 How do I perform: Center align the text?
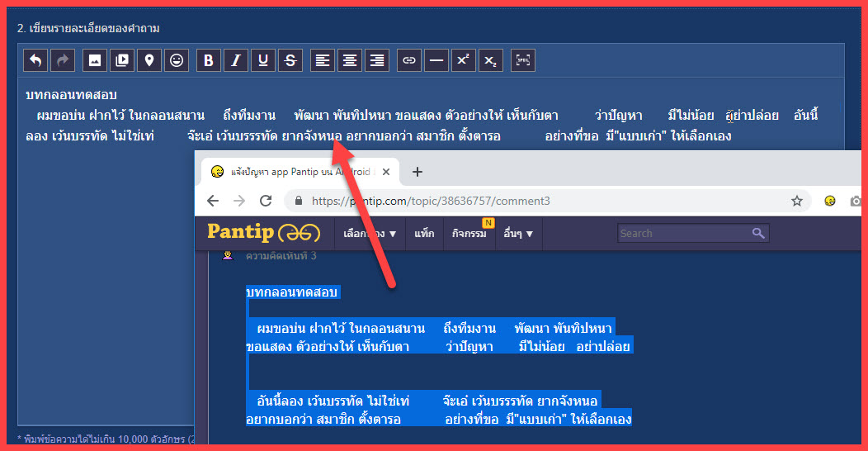(x=349, y=60)
